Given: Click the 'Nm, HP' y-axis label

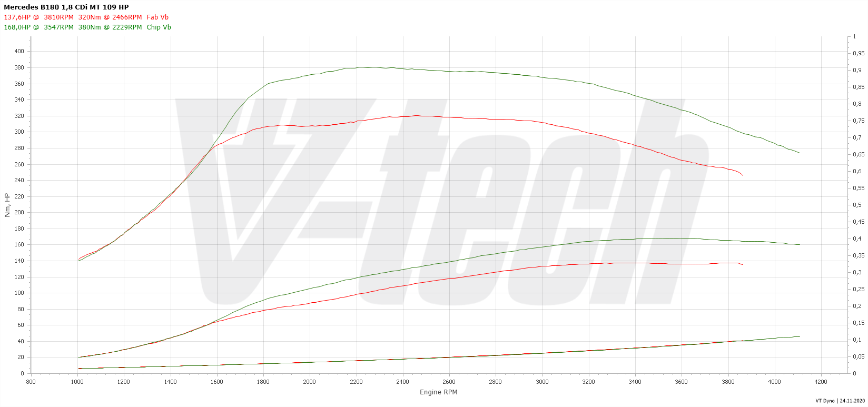Looking at the screenshot, I should pyautogui.click(x=7, y=205).
